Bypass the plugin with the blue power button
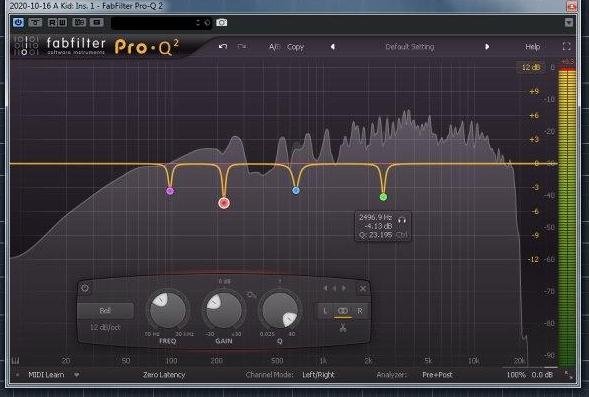 coord(18,23)
